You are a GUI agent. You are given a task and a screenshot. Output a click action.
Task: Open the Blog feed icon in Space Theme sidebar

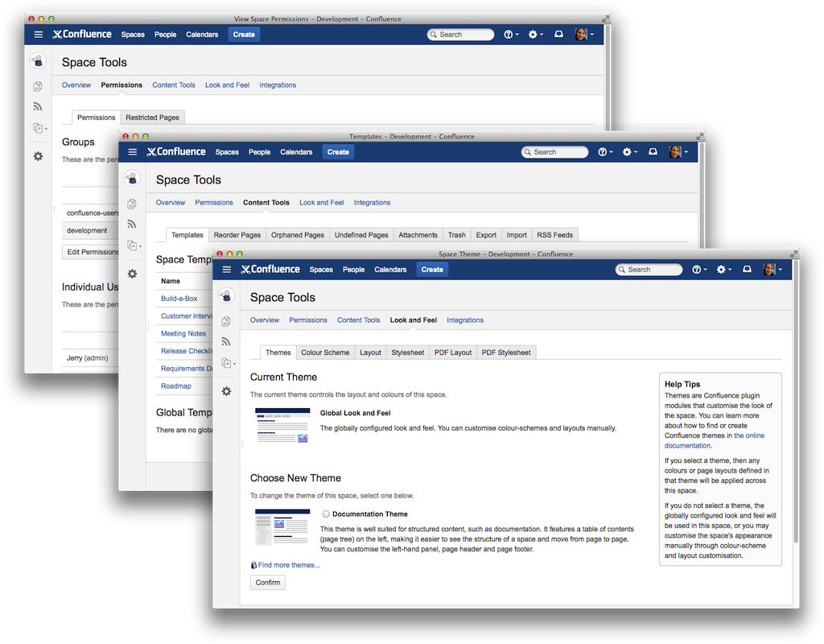226,341
